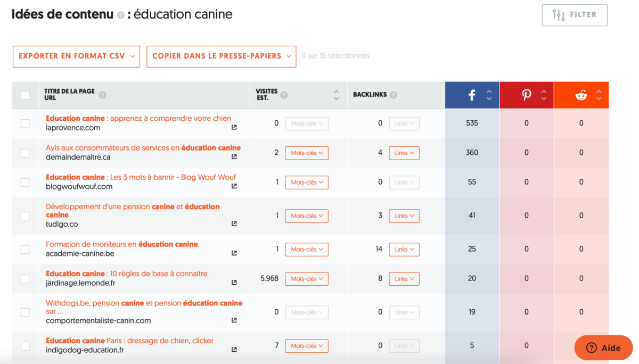
Task: Sort results by Facebook shares column
Action: (x=489, y=95)
